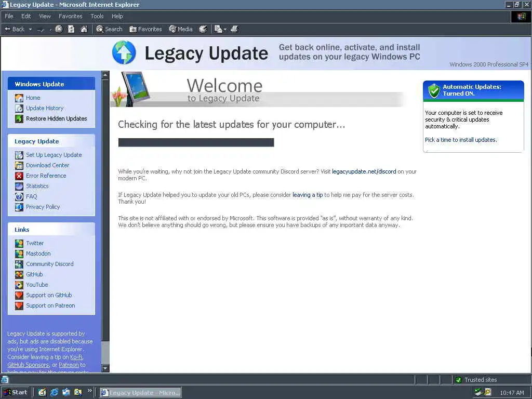Open the Favorites menu
Screen dimensions: 532x399
(70, 16)
